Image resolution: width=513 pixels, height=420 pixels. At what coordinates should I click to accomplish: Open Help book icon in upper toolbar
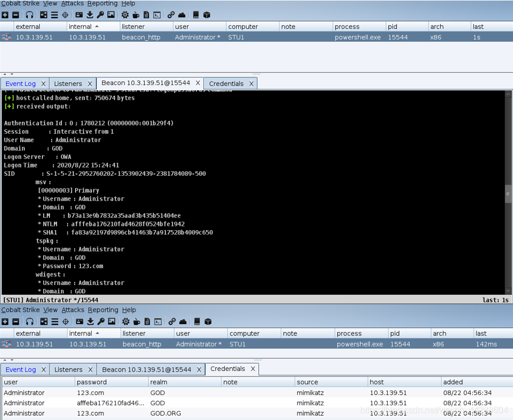[x=196, y=15]
